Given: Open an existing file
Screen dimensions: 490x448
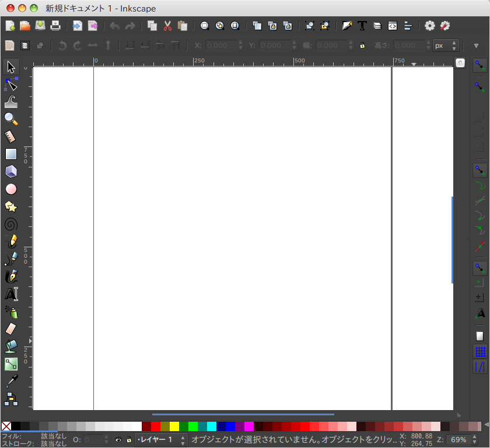Looking at the screenshot, I should (x=25, y=26).
